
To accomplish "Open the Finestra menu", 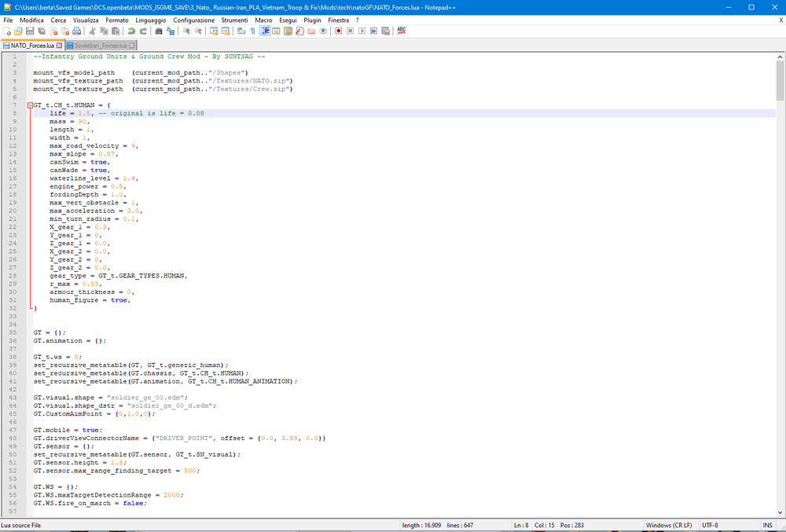I will [338, 20].
